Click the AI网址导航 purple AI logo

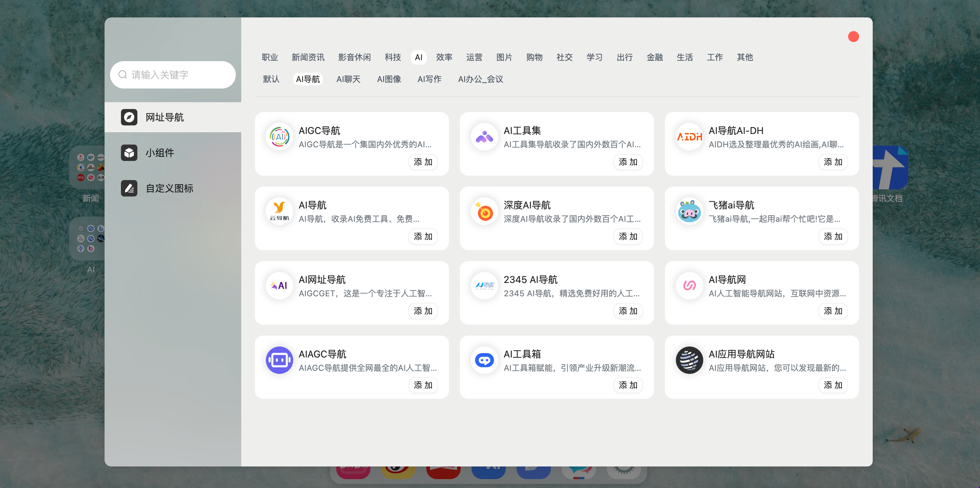tap(279, 286)
